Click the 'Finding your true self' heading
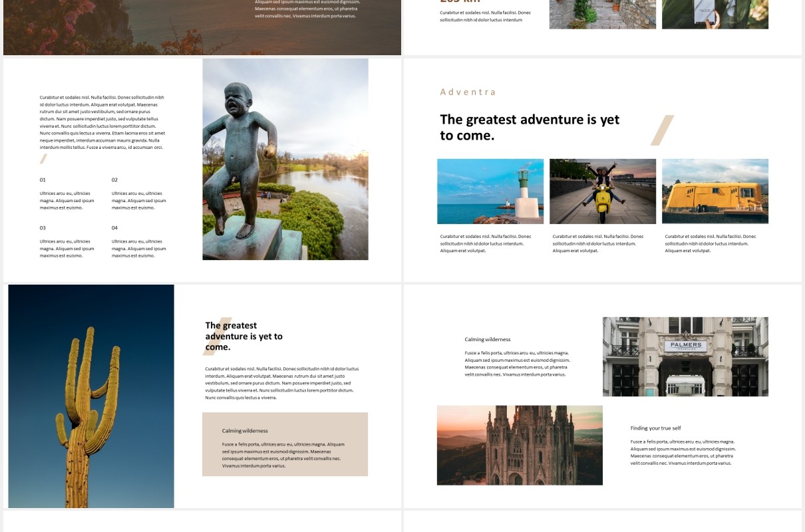 click(655, 428)
